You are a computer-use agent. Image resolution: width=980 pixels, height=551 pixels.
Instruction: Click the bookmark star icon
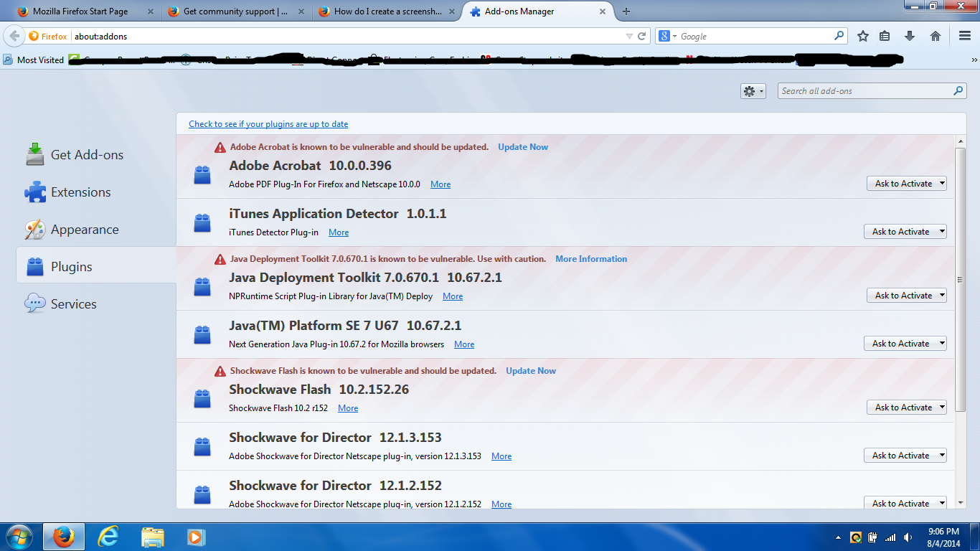(863, 36)
